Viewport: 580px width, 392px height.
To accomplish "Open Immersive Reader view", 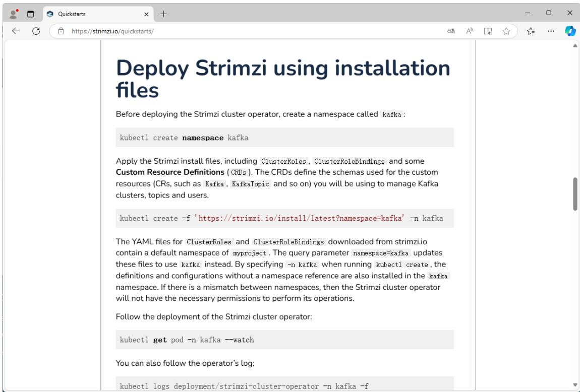I will point(488,31).
